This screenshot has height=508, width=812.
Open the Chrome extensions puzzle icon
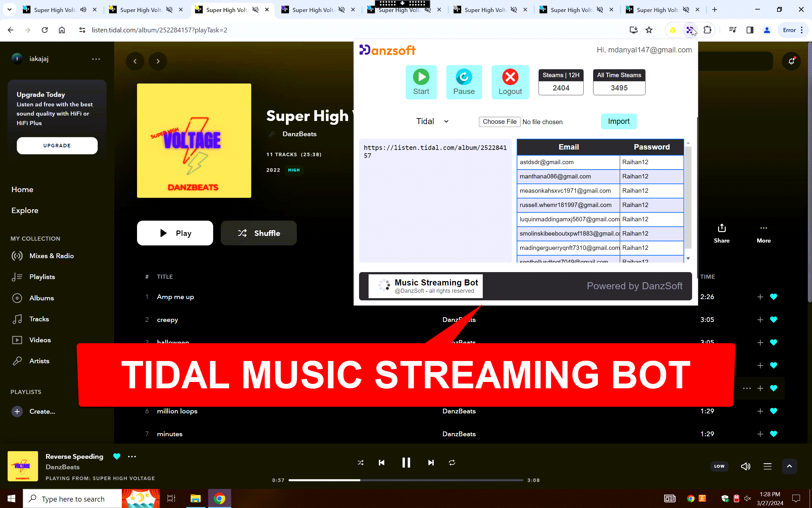pos(707,30)
